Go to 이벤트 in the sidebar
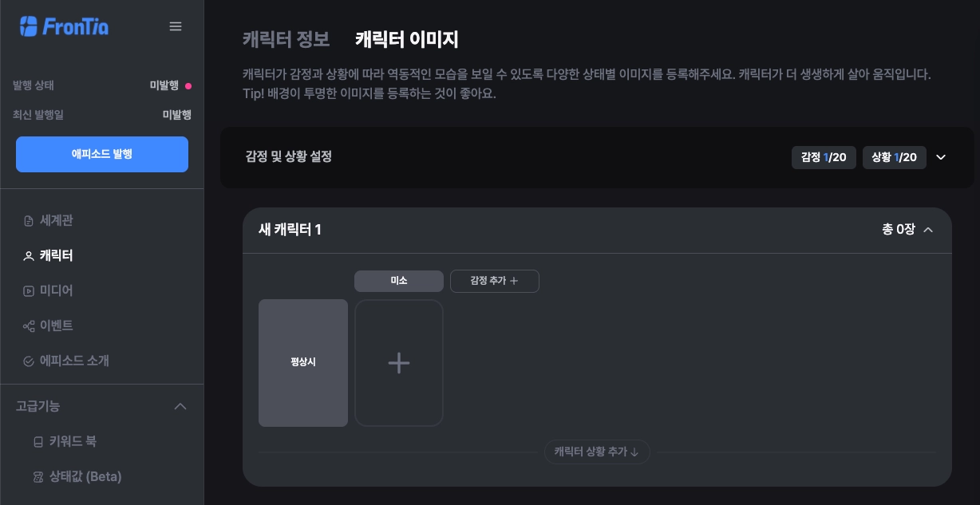Image resolution: width=980 pixels, height=505 pixels. pyautogui.click(x=56, y=325)
